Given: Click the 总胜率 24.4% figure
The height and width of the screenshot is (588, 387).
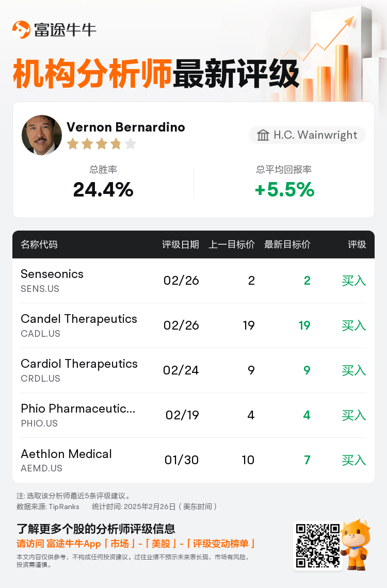Looking at the screenshot, I should (x=103, y=189).
